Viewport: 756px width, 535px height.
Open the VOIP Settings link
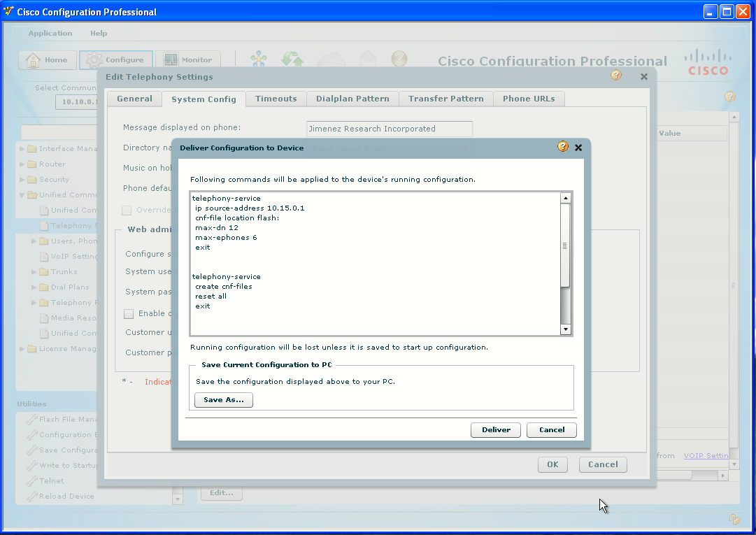click(706, 456)
